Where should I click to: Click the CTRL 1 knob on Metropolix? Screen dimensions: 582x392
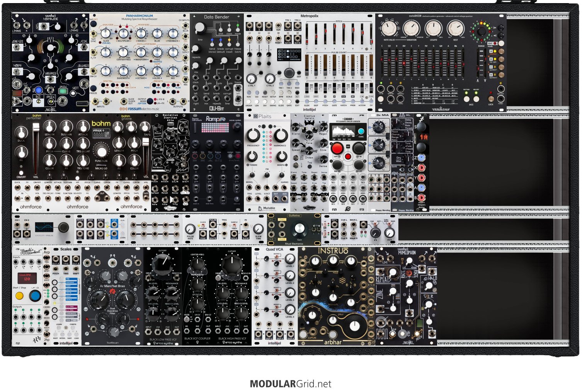click(251, 79)
